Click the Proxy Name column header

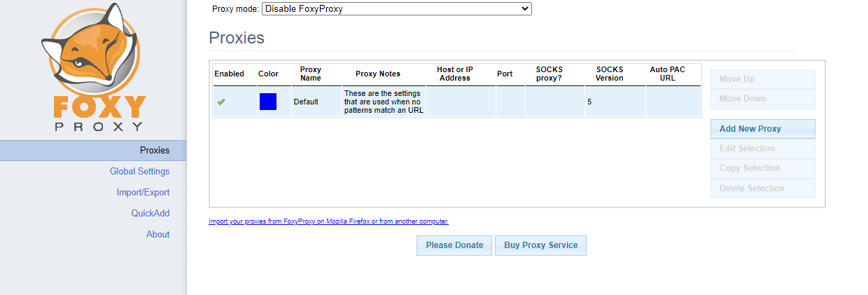click(x=310, y=74)
